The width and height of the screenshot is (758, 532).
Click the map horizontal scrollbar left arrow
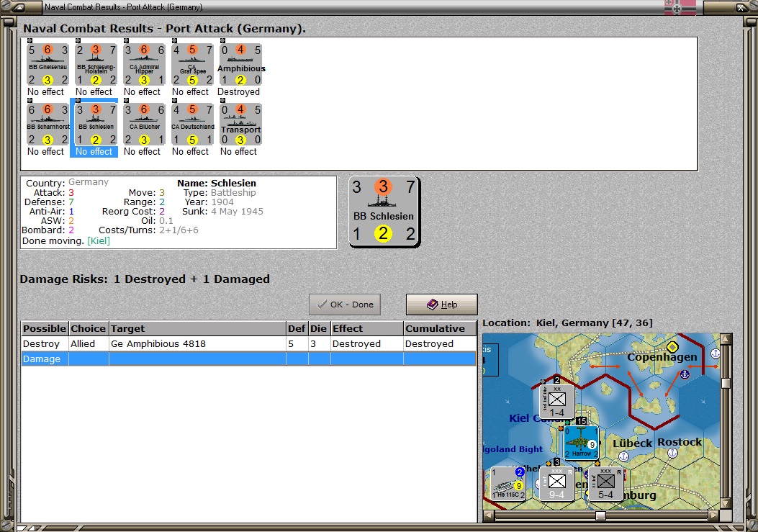(x=488, y=515)
